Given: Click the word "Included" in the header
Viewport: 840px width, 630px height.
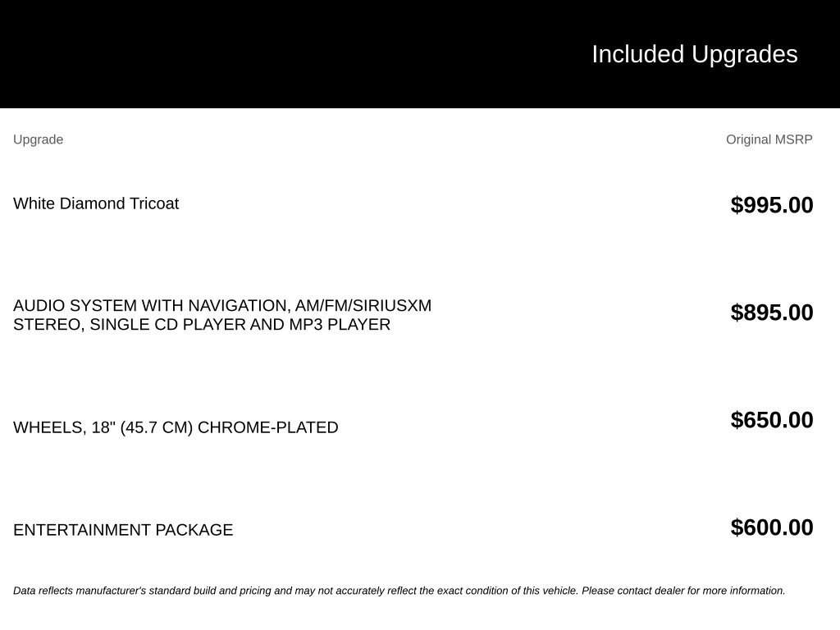Looking at the screenshot, I should (x=637, y=54).
